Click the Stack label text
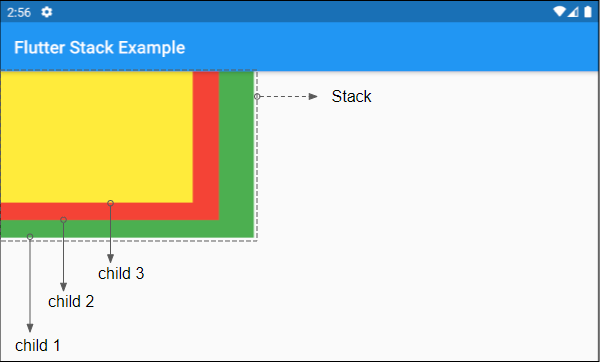600x362 pixels. click(x=351, y=96)
